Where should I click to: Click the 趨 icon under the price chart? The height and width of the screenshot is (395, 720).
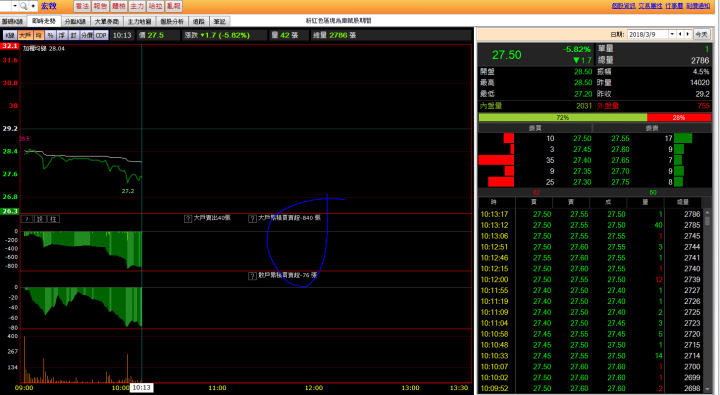coord(40,219)
